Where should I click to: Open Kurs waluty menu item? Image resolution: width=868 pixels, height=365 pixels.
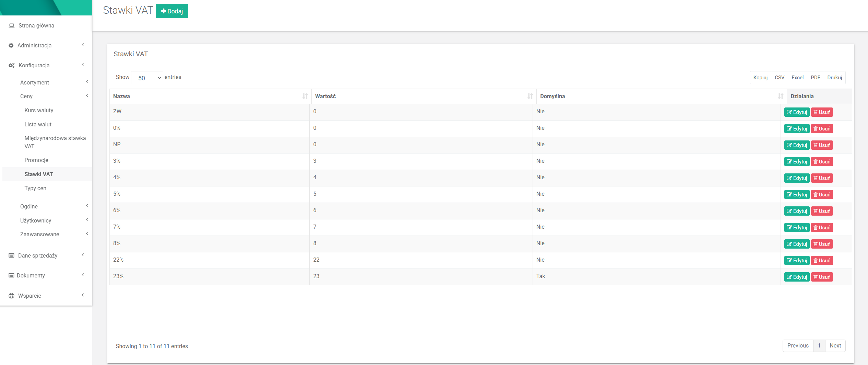click(x=39, y=110)
